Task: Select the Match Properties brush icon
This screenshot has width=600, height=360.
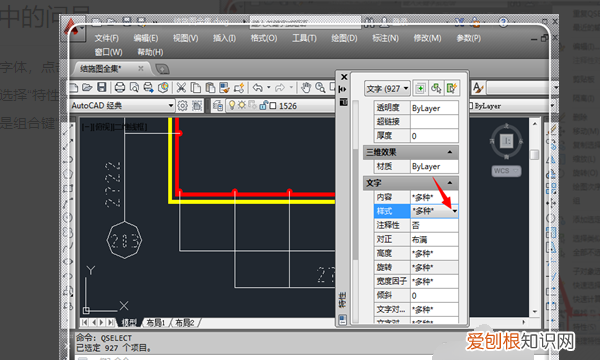Action: [224, 88]
